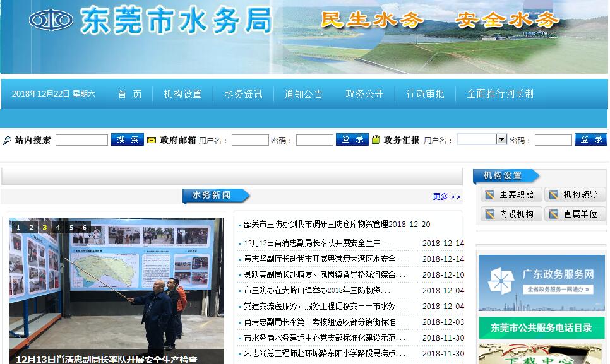This screenshot has width=610, height=364.
Task: Open the 广东政务服务网 banner
Action: (541, 283)
